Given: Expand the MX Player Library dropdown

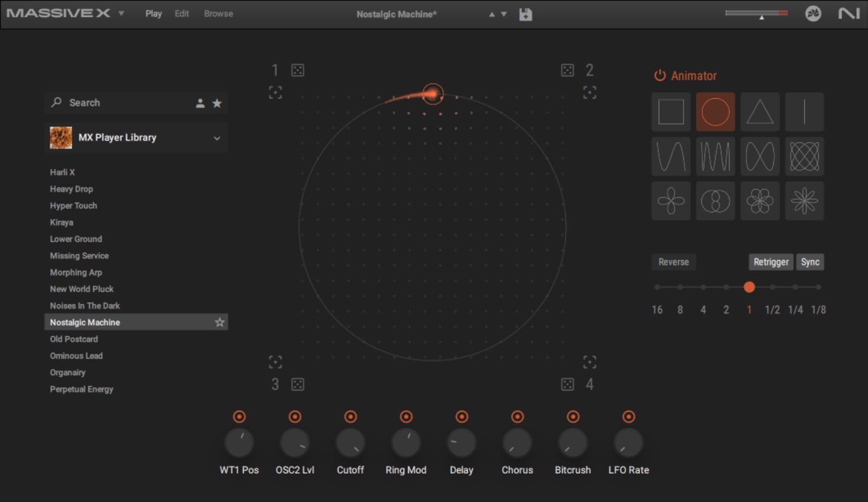Looking at the screenshot, I should click(217, 138).
